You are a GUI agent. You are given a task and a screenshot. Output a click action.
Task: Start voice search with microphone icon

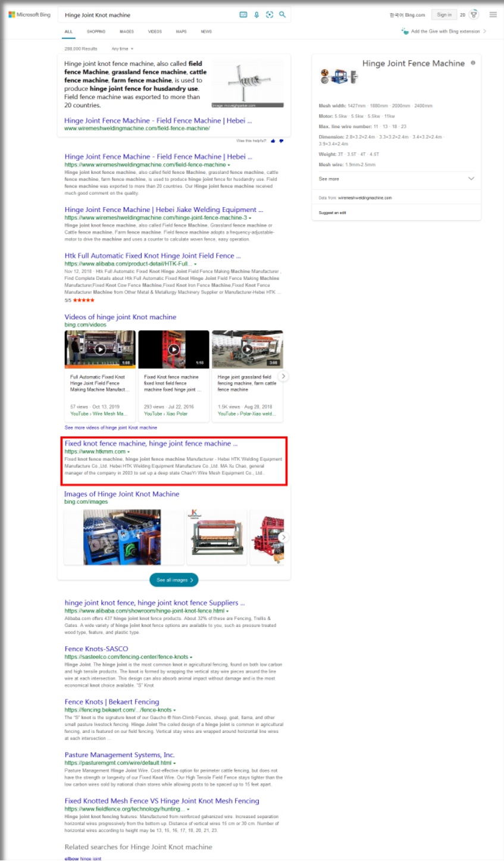coord(256,15)
